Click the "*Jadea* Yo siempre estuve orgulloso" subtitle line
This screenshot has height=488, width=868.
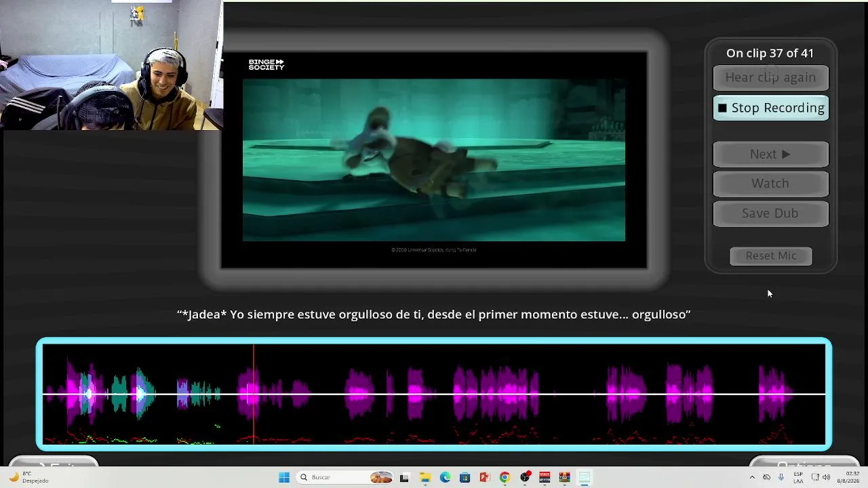point(433,314)
